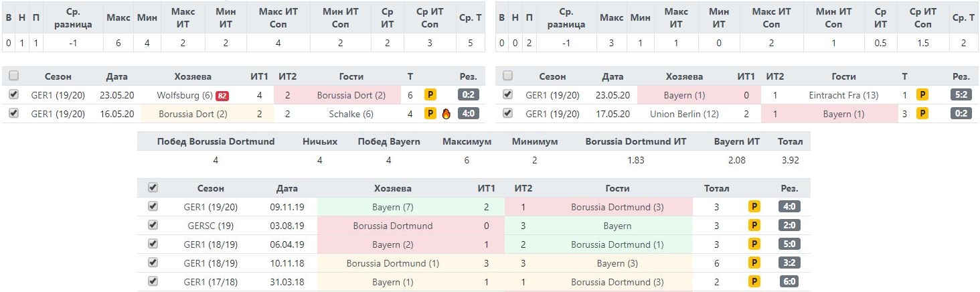
Task: Toggle the select-all checkbox in Dortmund table header
Action: (x=14, y=76)
